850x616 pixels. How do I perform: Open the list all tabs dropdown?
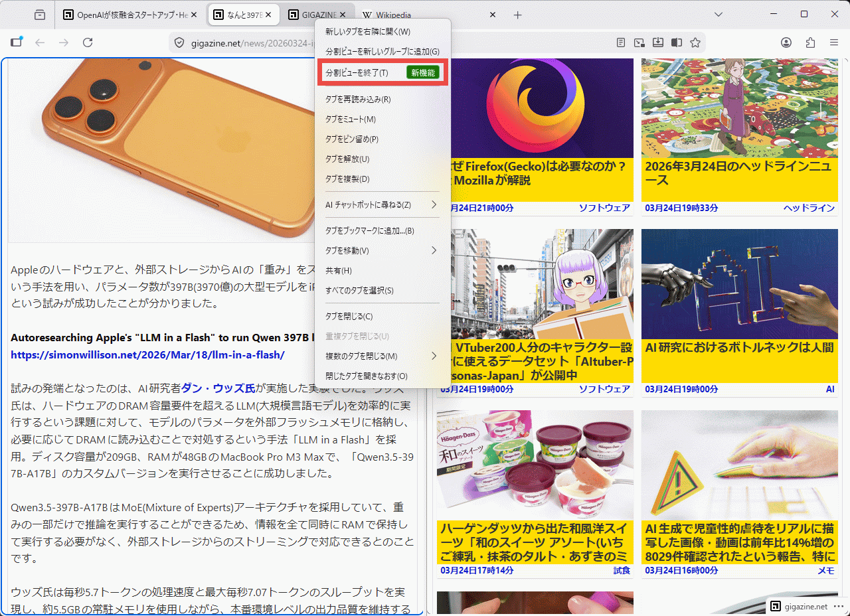click(x=719, y=15)
